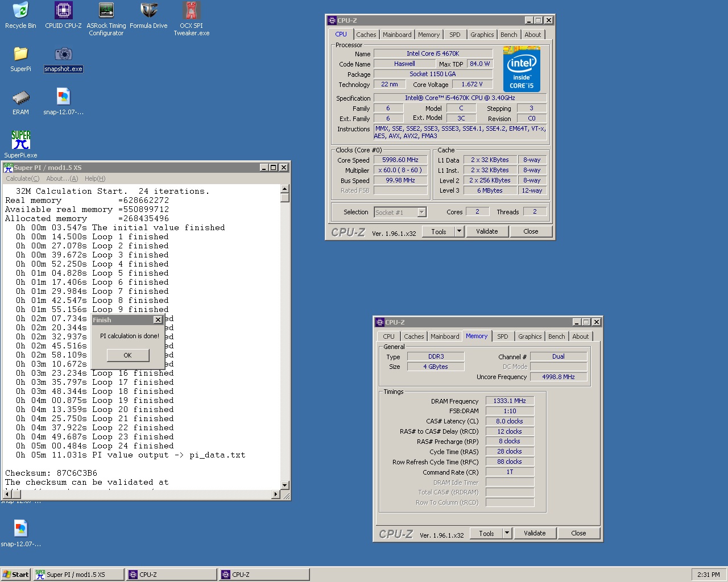Click Validate in bottom CPU-Z window
The width and height of the screenshot is (728, 582).
(x=535, y=533)
